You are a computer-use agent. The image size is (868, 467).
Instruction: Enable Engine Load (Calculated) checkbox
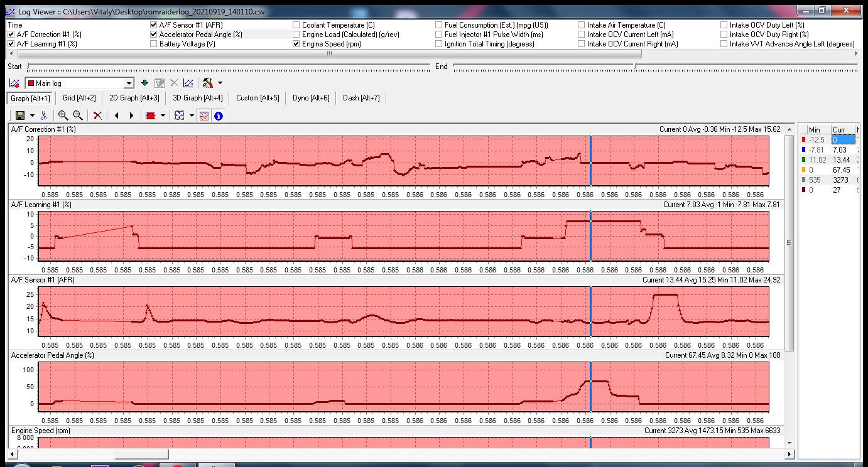pyautogui.click(x=296, y=35)
